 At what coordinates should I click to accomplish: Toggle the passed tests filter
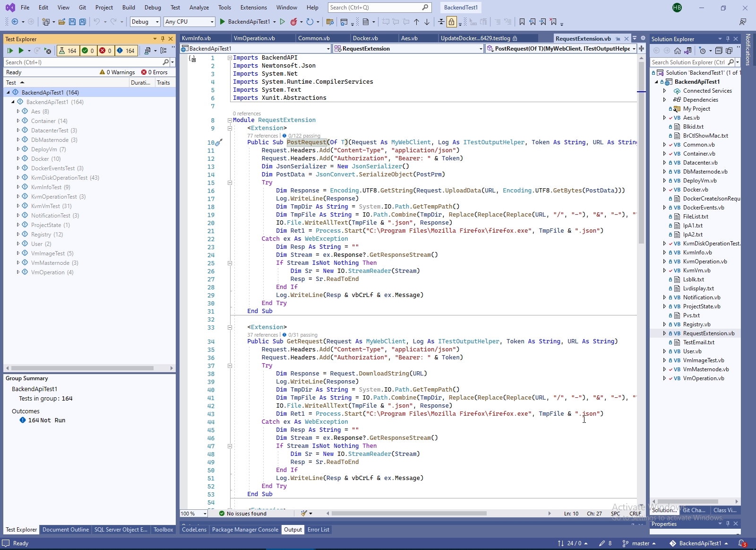[x=88, y=51]
